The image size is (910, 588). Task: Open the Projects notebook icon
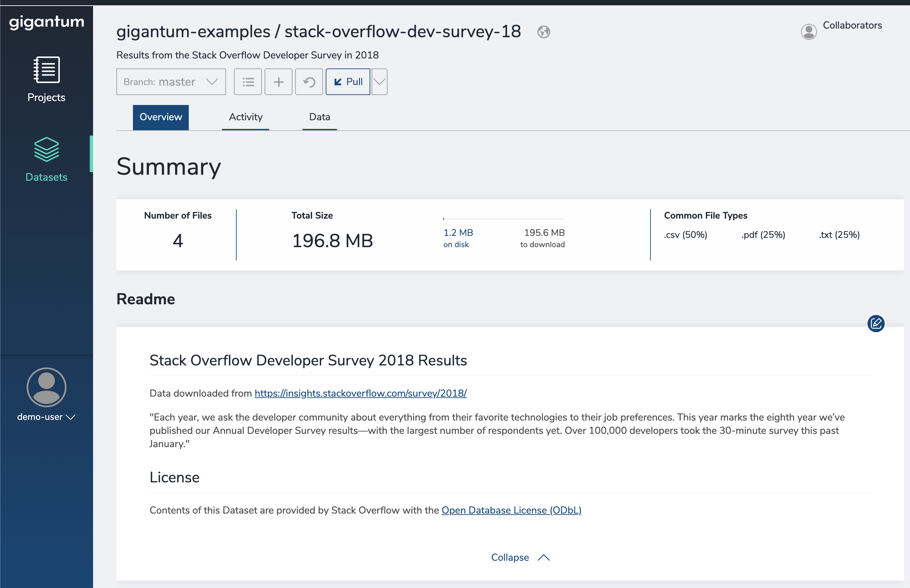(47, 70)
